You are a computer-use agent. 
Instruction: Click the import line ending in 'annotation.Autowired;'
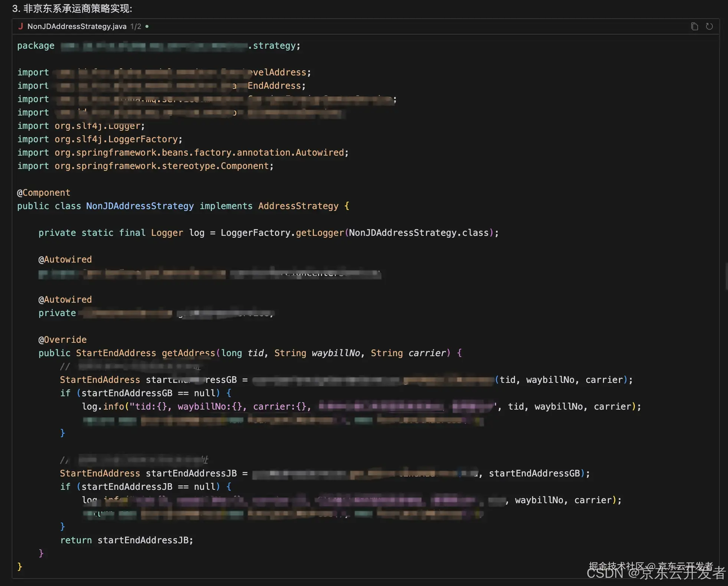click(x=183, y=153)
